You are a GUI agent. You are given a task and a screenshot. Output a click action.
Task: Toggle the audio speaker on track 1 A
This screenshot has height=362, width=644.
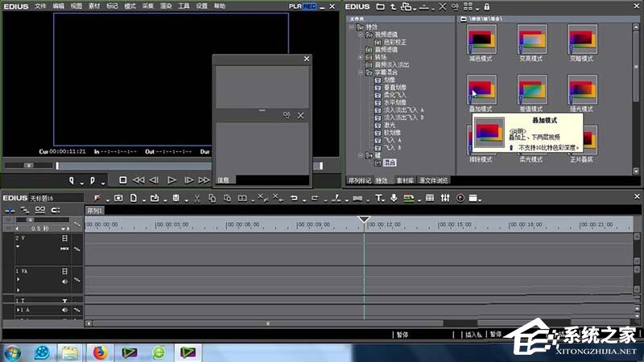[x=64, y=309]
